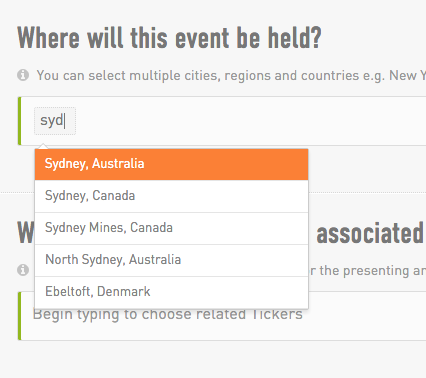Choose Ebeltoft, Denmark from the suggestion list
This screenshot has height=378, width=426.
click(x=171, y=292)
